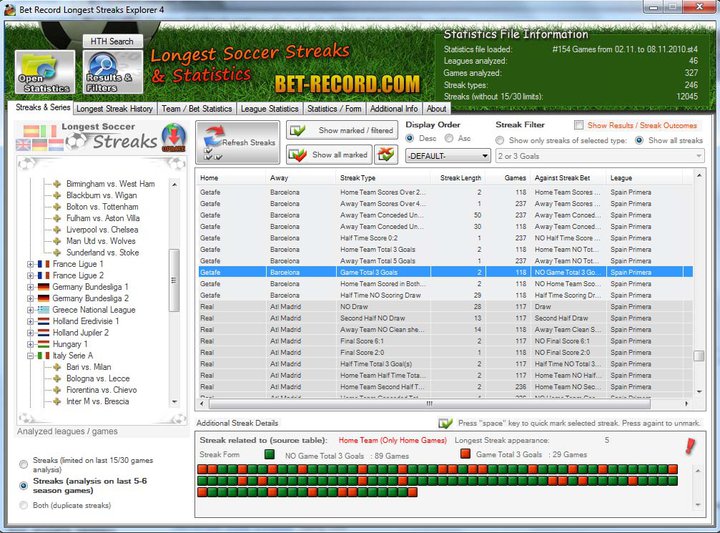Select Streaks analysis on last 5-6 season games

coord(23,486)
